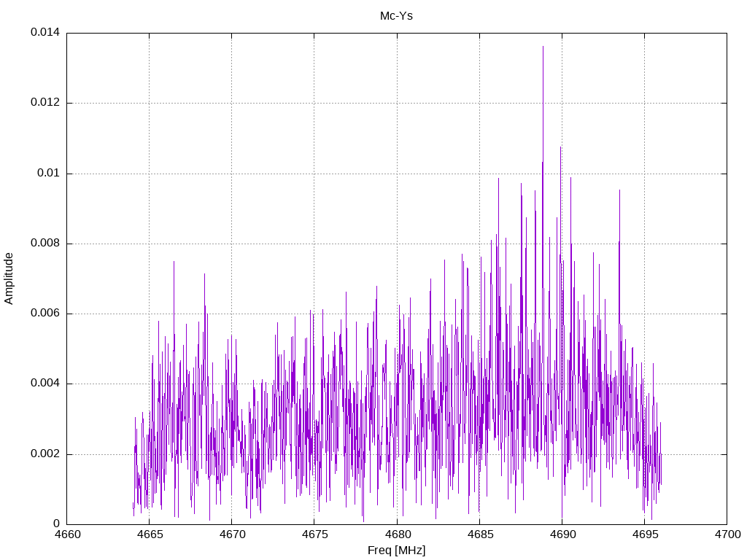The width and height of the screenshot is (747, 560).
Task: Click the x-axis tick label 4675
Action: coord(314,534)
